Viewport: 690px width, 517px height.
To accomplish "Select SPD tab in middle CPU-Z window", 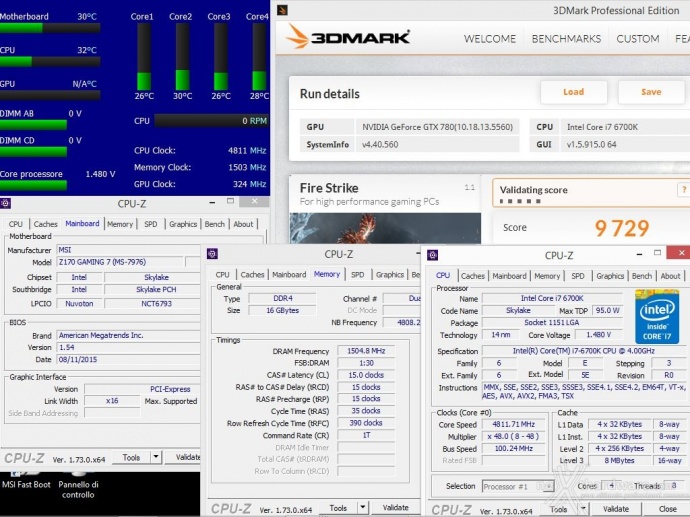I will 357,275.
